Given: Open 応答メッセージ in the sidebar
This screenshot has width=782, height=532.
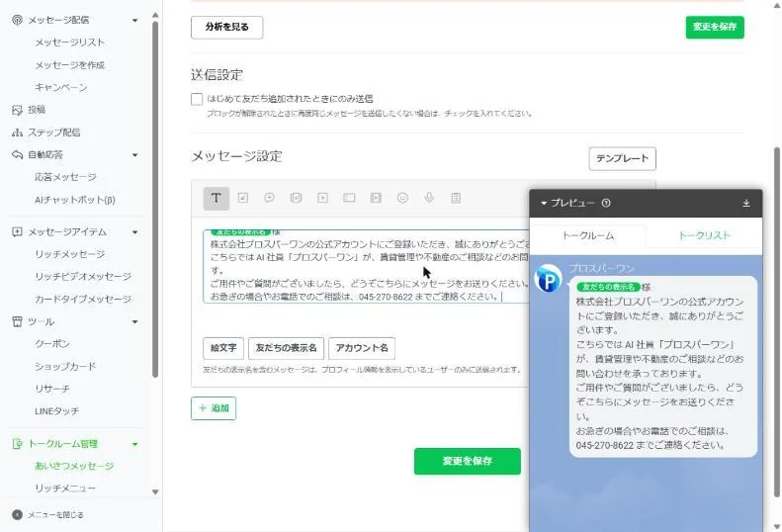Looking at the screenshot, I should (x=65, y=177).
